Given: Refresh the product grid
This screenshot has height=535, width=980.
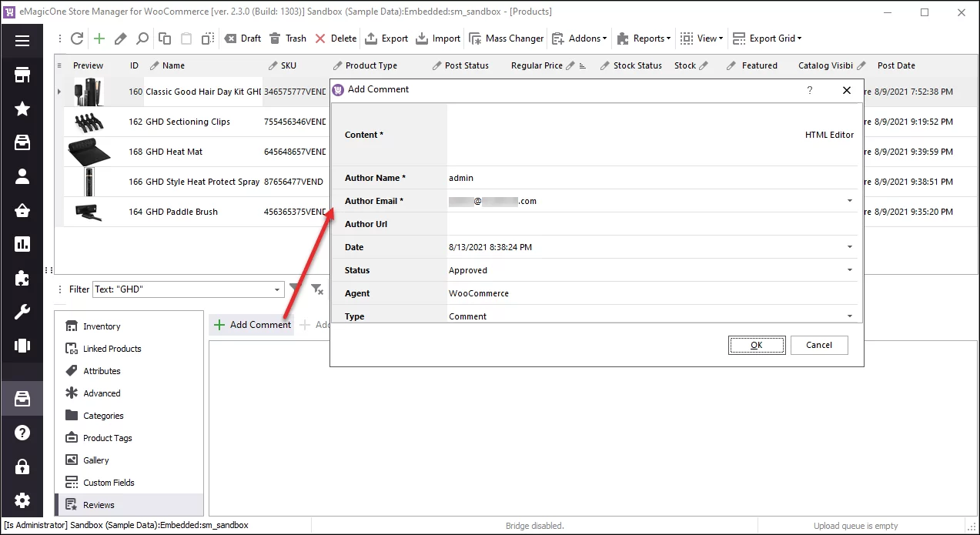Looking at the screenshot, I should pyautogui.click(x=77, y=38).
